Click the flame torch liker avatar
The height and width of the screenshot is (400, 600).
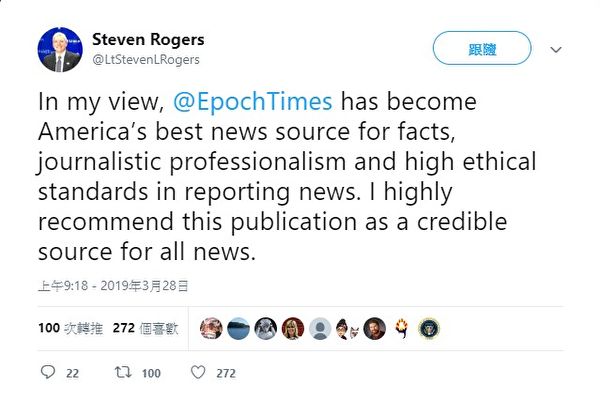[402, 328]
